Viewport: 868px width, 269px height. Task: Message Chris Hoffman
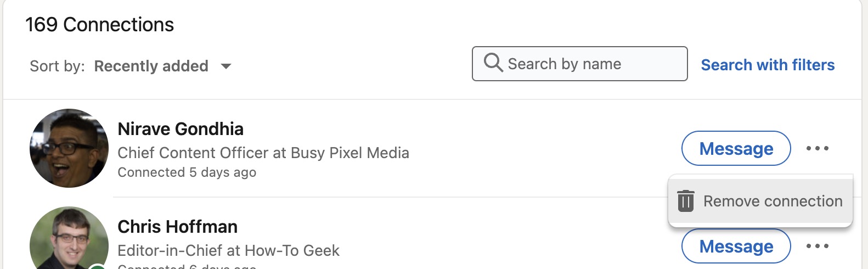click(x=736, y=246)
